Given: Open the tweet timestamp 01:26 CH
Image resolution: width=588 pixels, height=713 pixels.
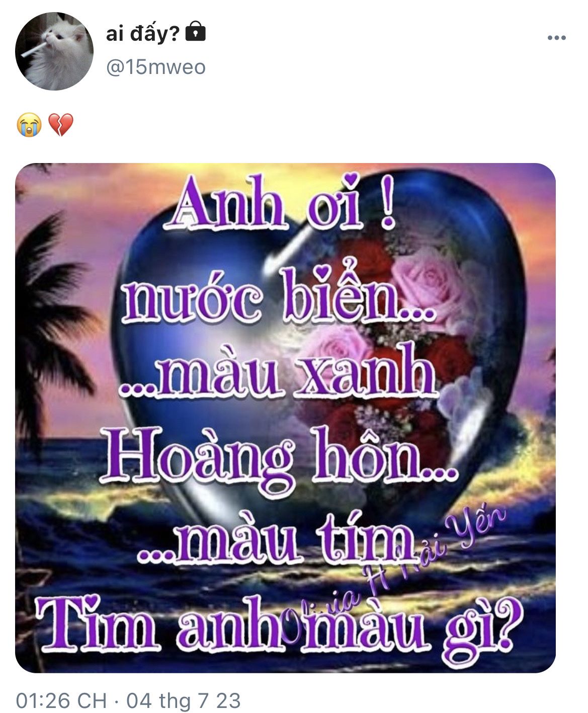Looking at the screenshot, I should 61,699.
